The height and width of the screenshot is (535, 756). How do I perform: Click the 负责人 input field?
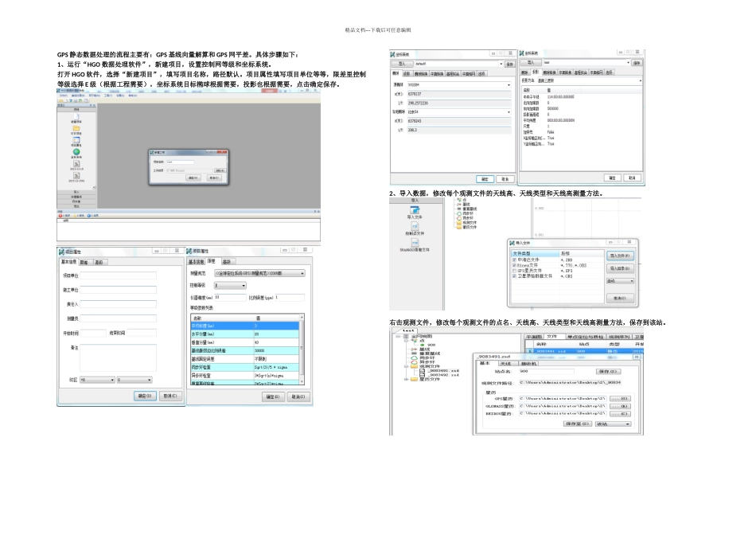tap(118, 304)
